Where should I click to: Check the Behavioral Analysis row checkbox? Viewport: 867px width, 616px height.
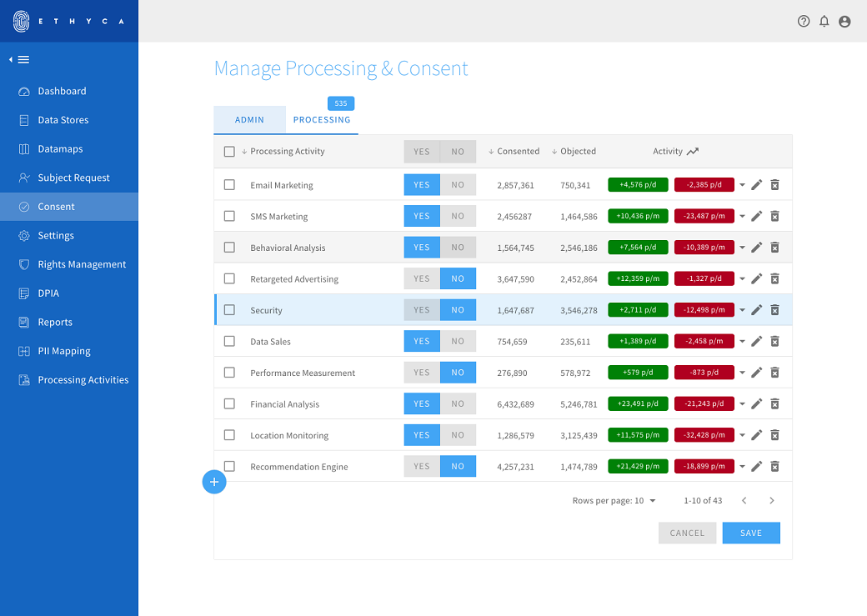coord(229,247)
